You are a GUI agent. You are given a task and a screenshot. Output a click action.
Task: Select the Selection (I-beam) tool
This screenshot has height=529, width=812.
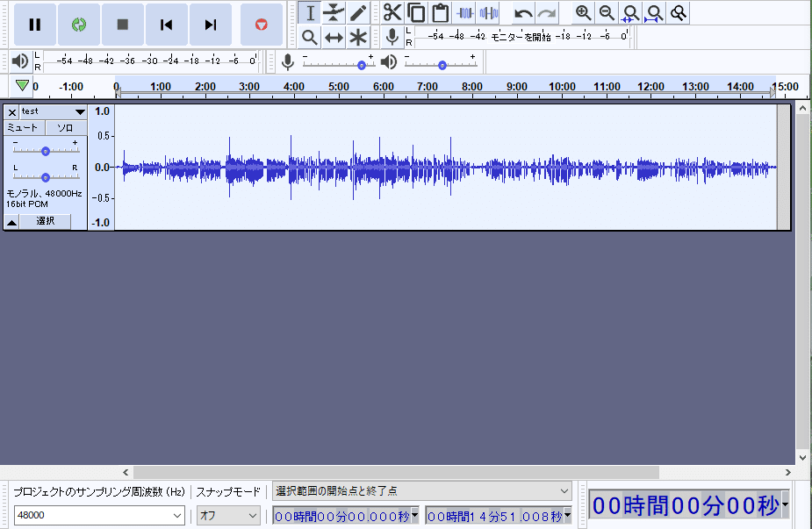[310, 13]
